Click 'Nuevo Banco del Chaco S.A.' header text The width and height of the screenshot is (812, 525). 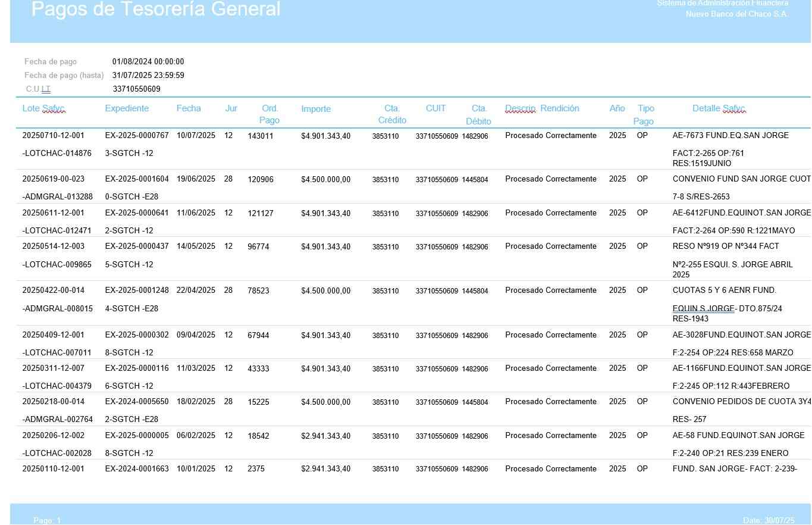coord(736,14)
